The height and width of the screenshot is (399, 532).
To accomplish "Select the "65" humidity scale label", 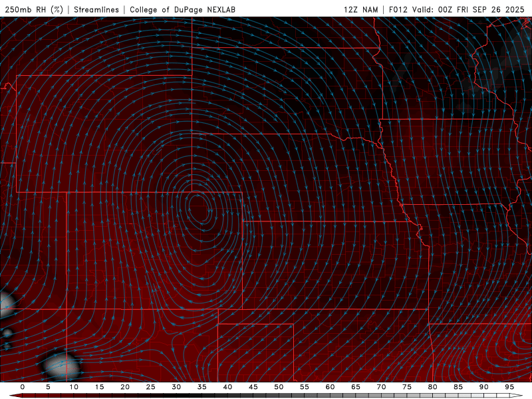I will pos(356,387).
